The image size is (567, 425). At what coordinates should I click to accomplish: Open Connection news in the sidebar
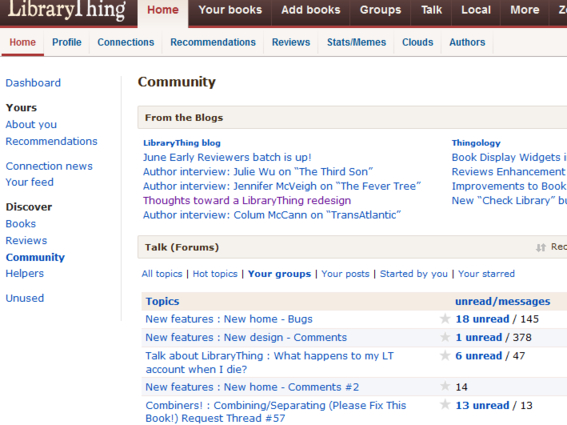pos(49,166)
